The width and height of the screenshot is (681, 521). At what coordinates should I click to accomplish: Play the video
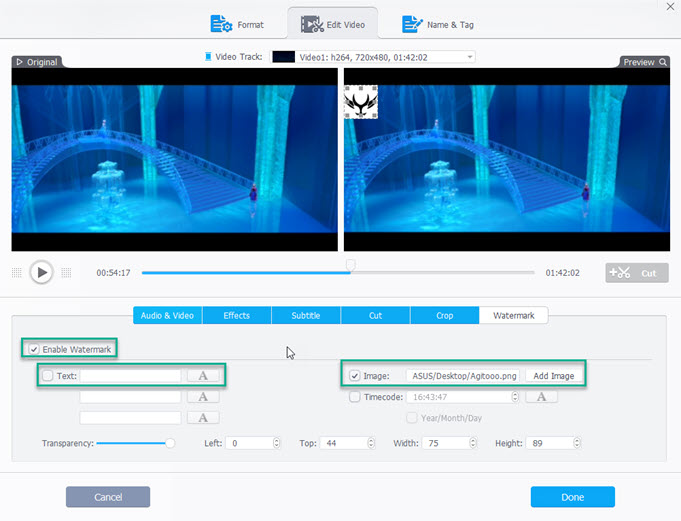coord(42,272)
